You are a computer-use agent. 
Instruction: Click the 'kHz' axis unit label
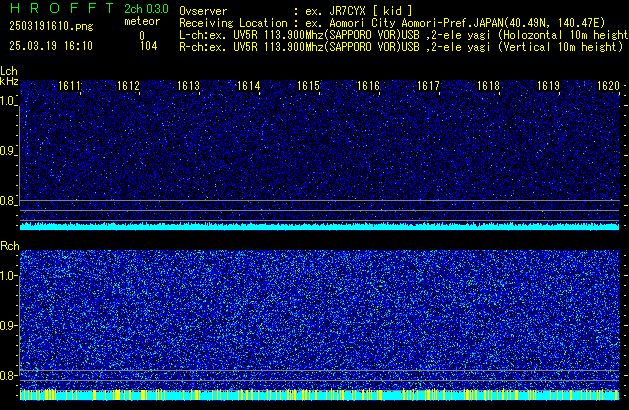[x=9, y=81]
